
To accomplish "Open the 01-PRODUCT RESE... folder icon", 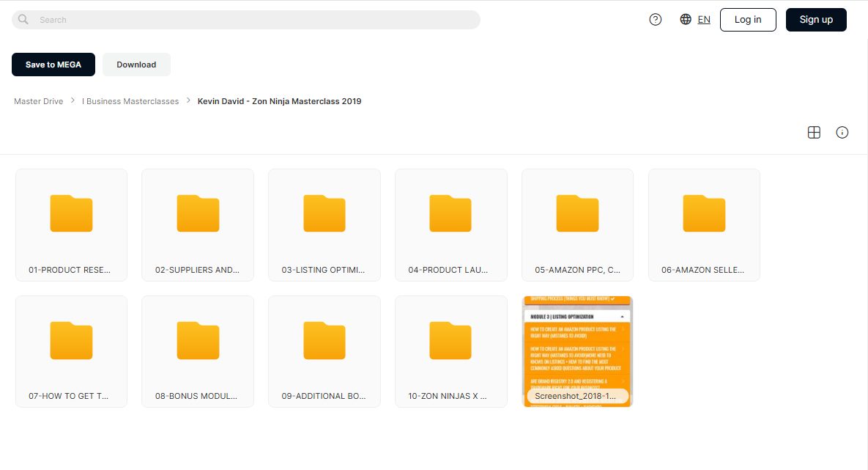I will click(71, 213).
